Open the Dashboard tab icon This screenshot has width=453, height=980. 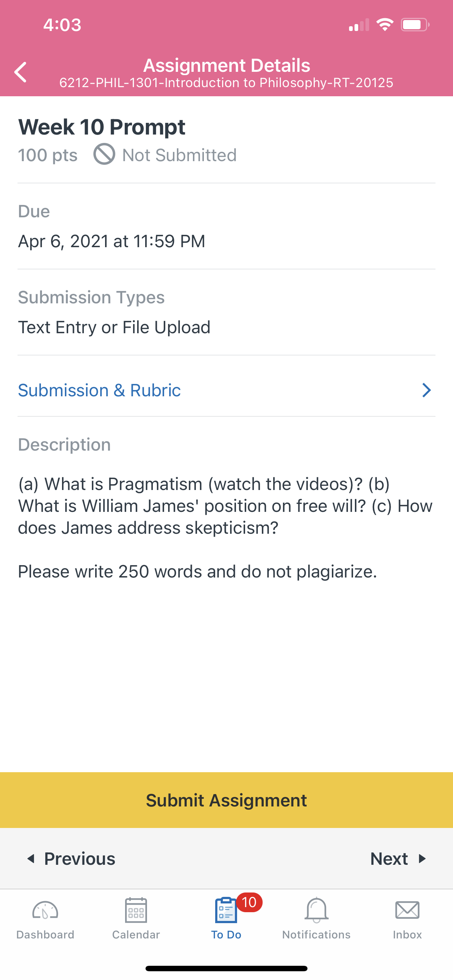(x=45, y=911)
